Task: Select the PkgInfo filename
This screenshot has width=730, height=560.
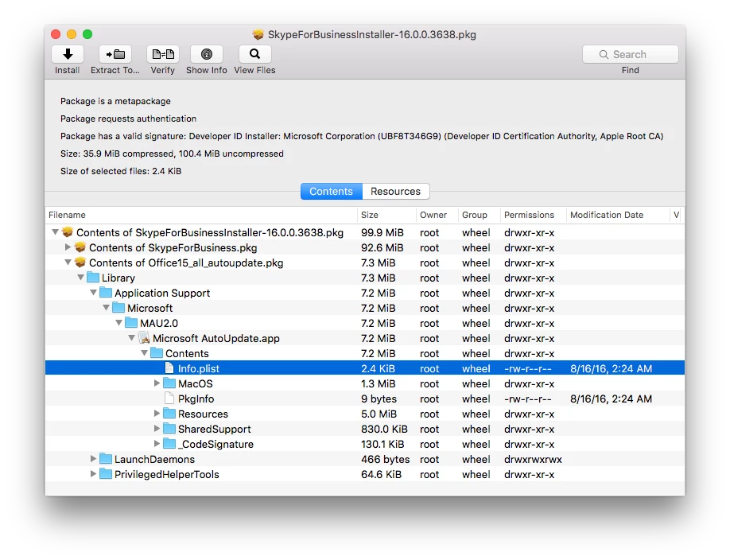Action: pos(196,399)
